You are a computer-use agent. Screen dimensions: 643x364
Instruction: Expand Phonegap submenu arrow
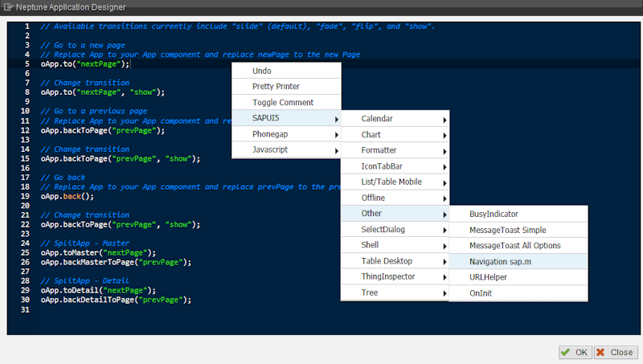point(336,135)
